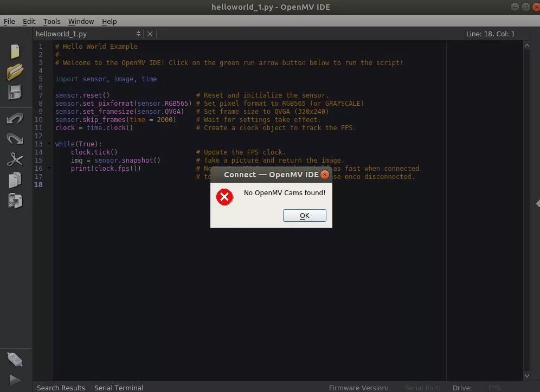Click the fold arrow on line 16
Screen dimensions: 540x392
tap(49, 169)
